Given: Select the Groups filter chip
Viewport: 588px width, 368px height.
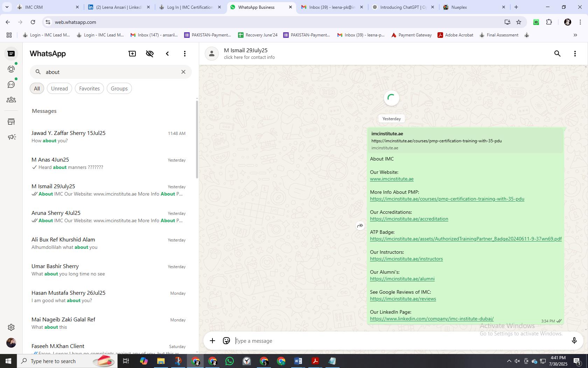Looking at the screenshot, I should click(x=119, y=89).
